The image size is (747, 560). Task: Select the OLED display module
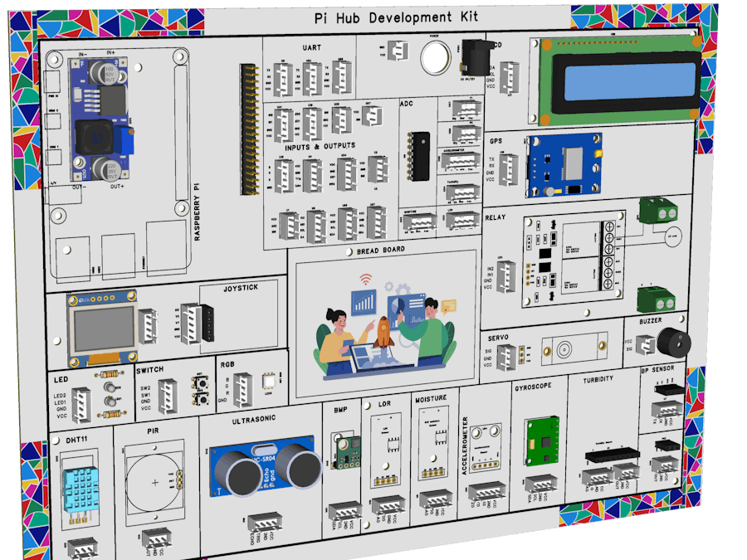pos(102,329)
